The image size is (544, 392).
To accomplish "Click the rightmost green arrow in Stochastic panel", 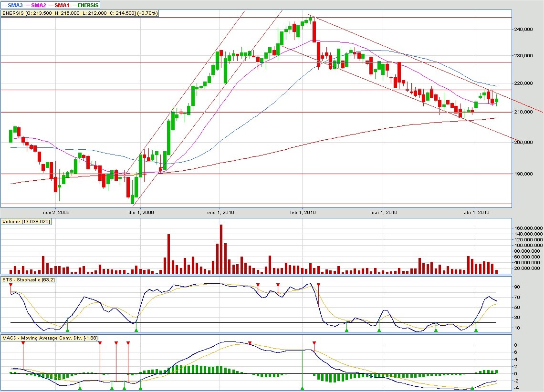I will [476, 329].
